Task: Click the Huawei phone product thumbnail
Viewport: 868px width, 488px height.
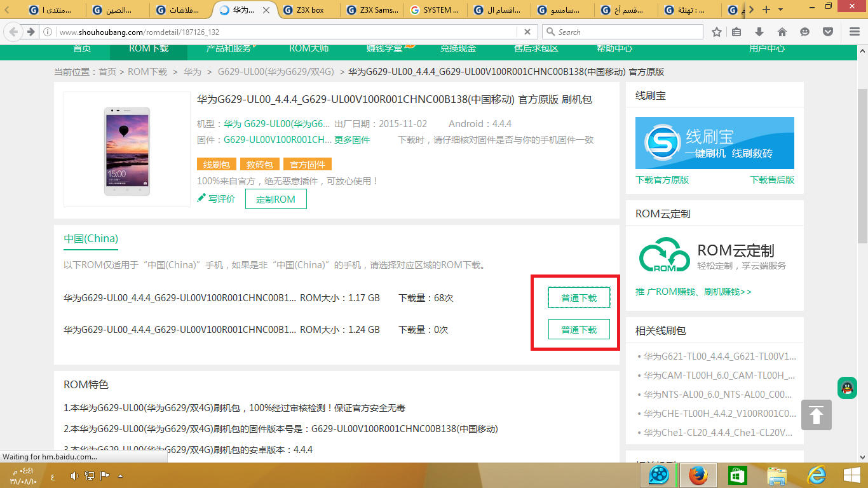Action: tap(127, 149)
